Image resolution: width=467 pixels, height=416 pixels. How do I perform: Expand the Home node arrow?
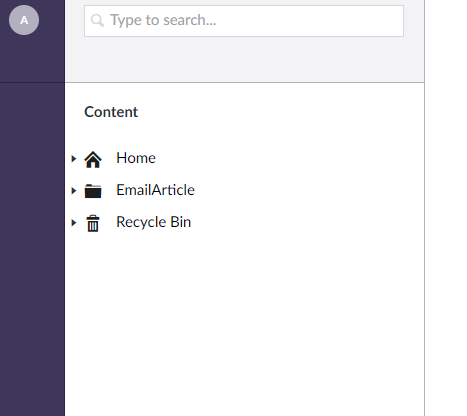(74, 159)
